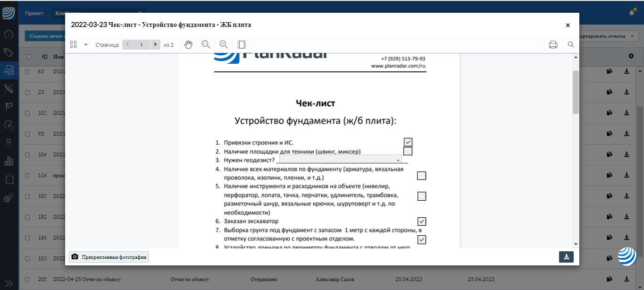Check box for 'Наличие инструмента и расходников'

pos(422,196)
